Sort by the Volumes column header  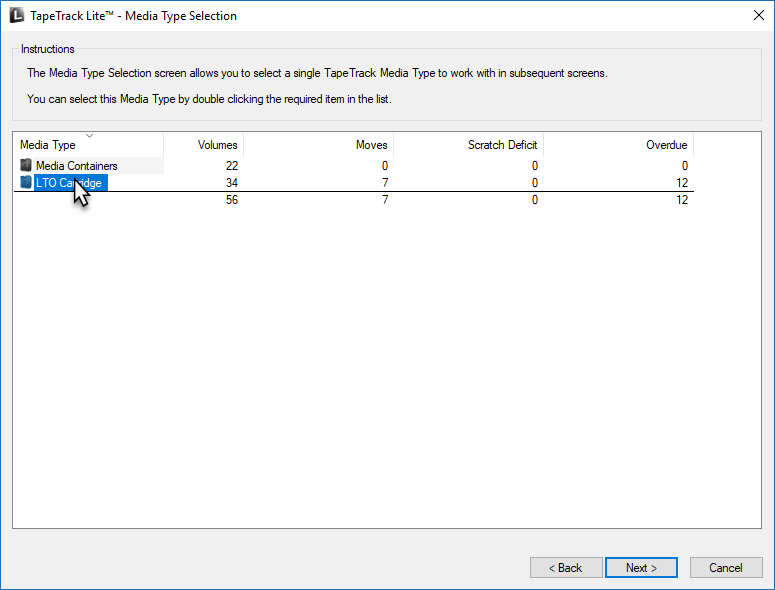tap(204, 145)
